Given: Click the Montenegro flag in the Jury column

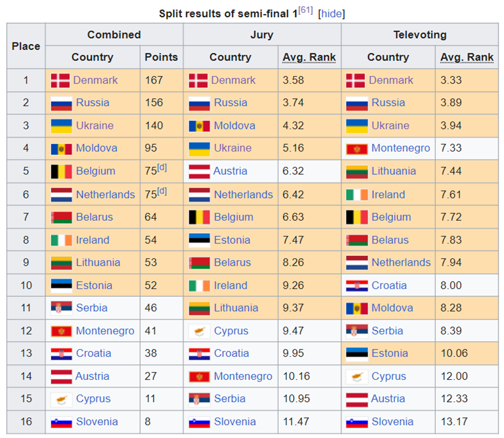Looking at the screenshot, I should [199, 377].
